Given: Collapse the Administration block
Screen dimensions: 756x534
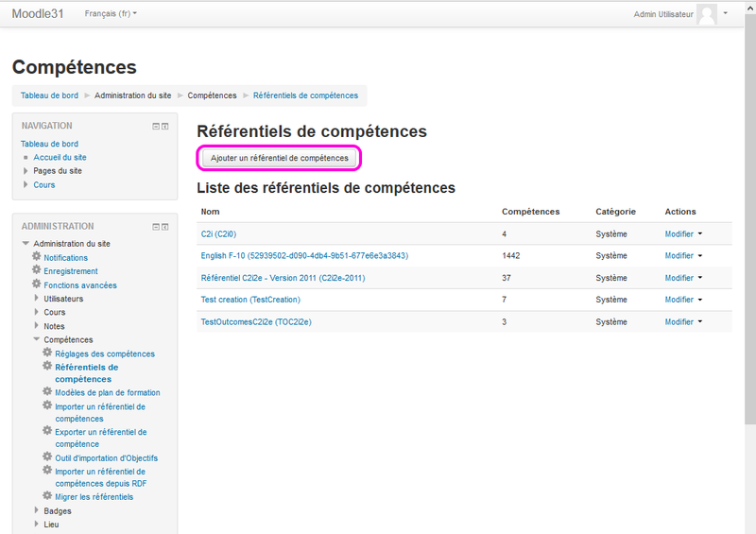Looking at the screenshot, I should coord(156,227).
